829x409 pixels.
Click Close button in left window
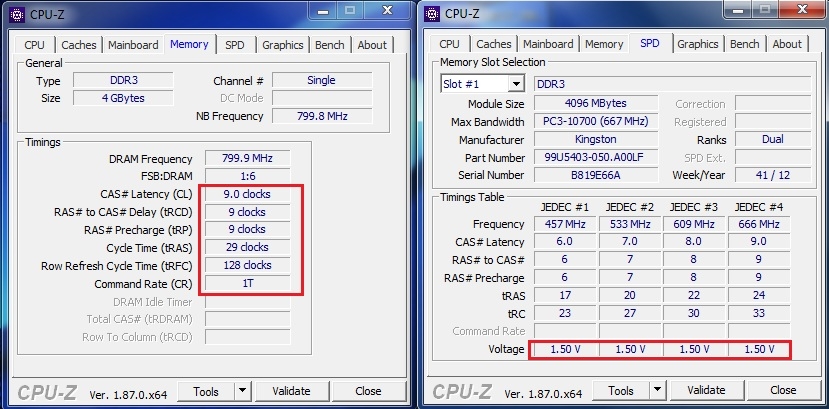(369, 391)
